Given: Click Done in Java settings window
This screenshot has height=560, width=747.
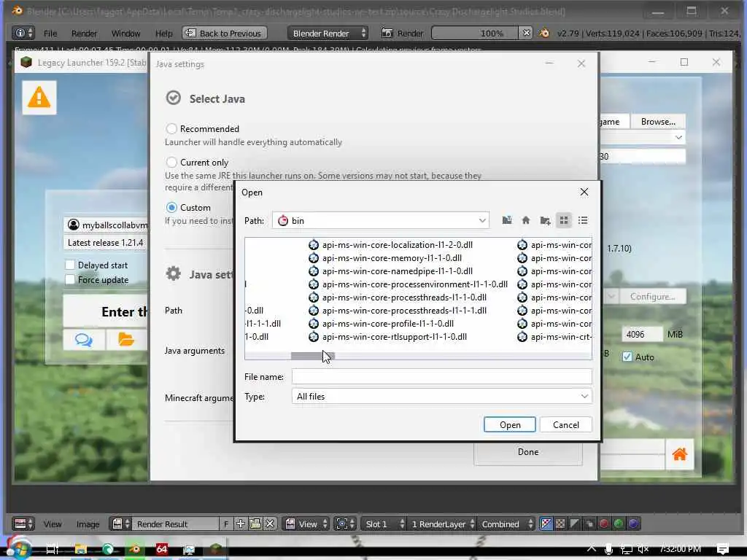Looking at the screenshot, I should point(528,452).
